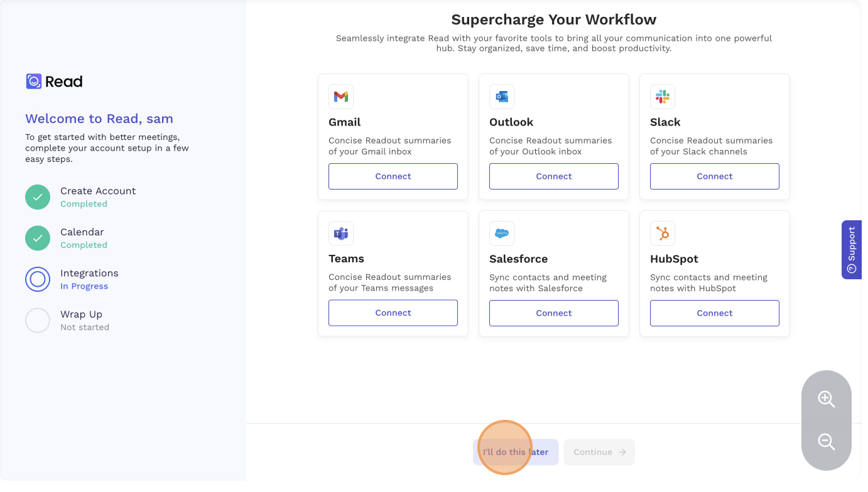868x492 pixels.
Task: Click the Slack logo icon
Action: [663, 97]
